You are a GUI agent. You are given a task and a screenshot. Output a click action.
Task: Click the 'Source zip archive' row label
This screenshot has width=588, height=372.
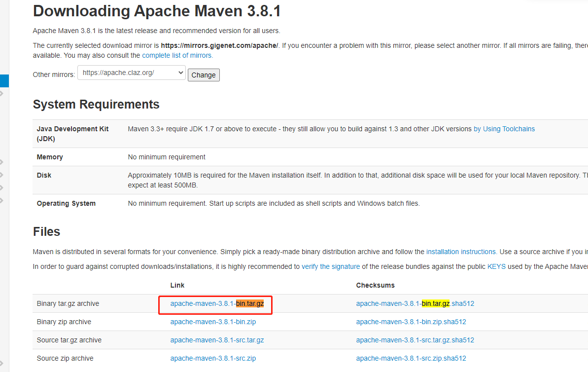point(65,359)
